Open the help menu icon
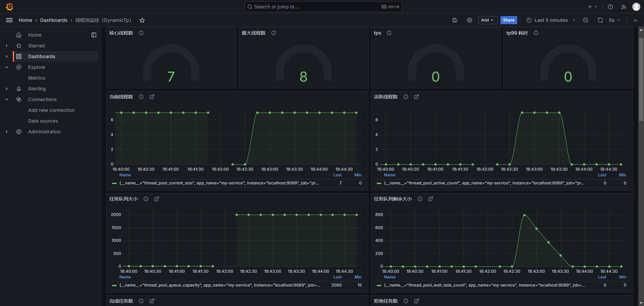Screen dimensions: 644x306 tap(610, 7)
